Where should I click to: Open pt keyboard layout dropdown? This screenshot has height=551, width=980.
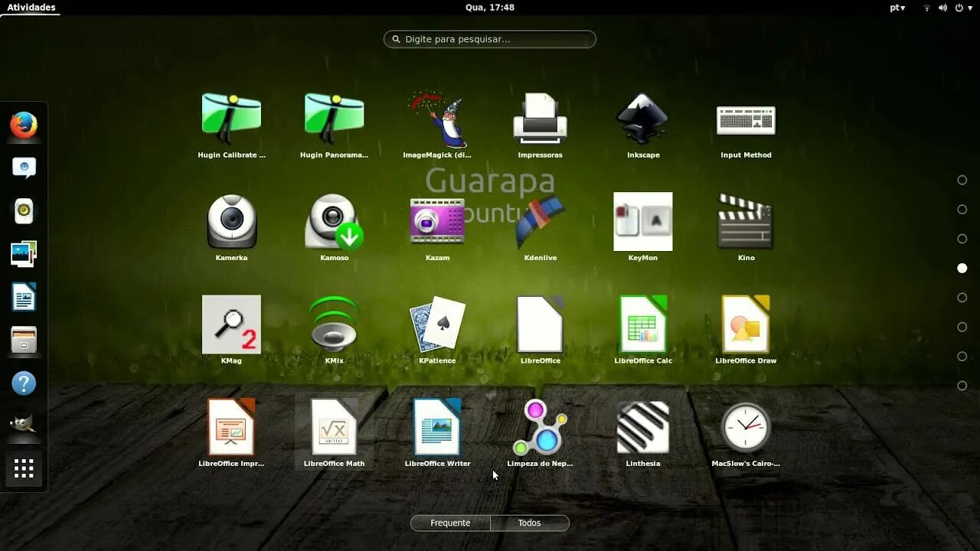897,7
